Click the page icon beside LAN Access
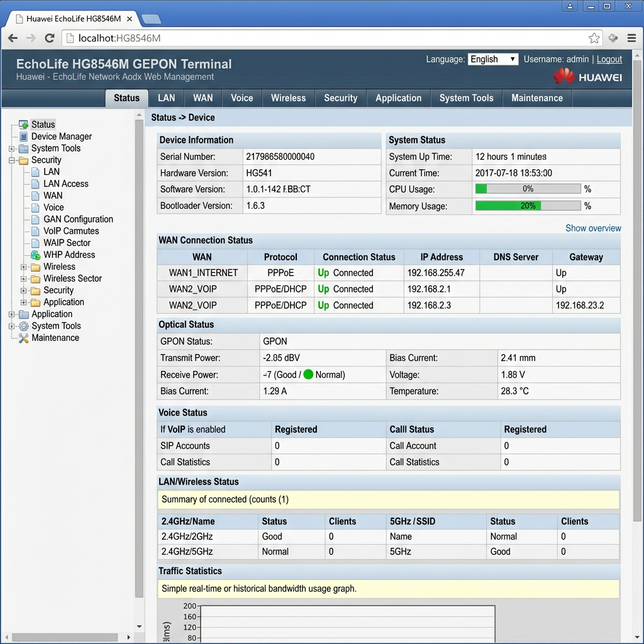Screen dimensions: 644x644 [x=36, y=184]
